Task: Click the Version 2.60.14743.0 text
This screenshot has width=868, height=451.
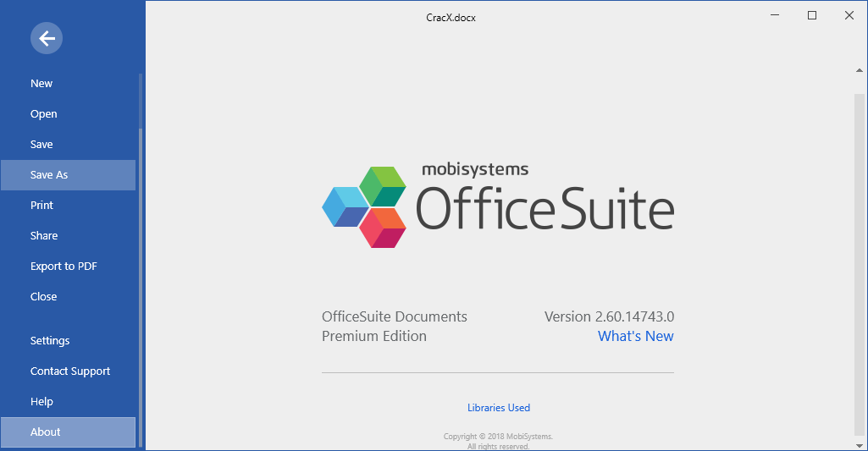Action: click(x=609, y=316)
